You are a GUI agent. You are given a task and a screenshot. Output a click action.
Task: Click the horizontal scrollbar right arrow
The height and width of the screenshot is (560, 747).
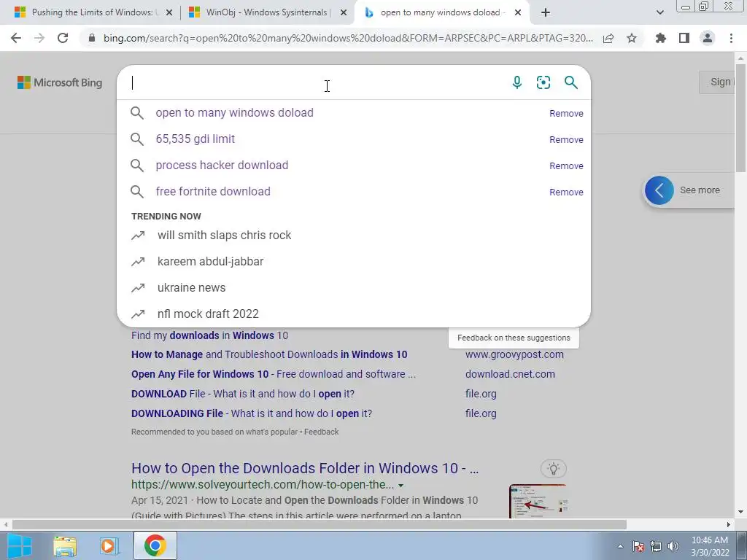[729, 524]
